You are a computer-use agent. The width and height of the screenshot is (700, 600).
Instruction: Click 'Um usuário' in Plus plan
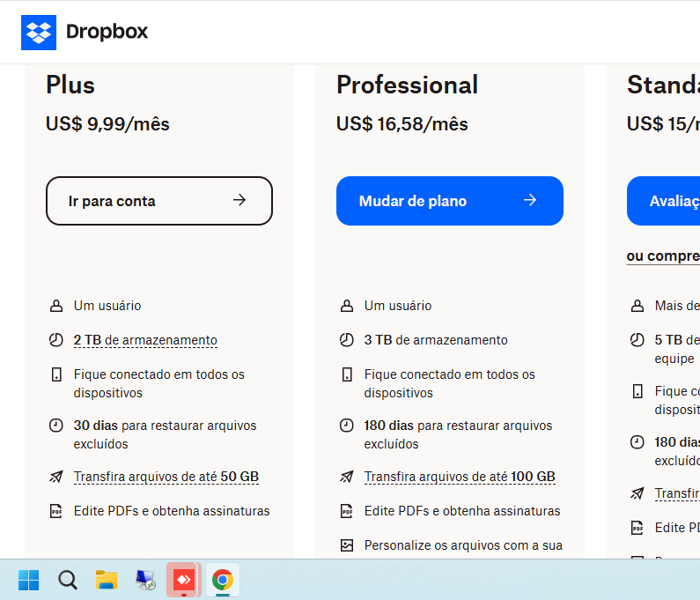click(107, 306)
